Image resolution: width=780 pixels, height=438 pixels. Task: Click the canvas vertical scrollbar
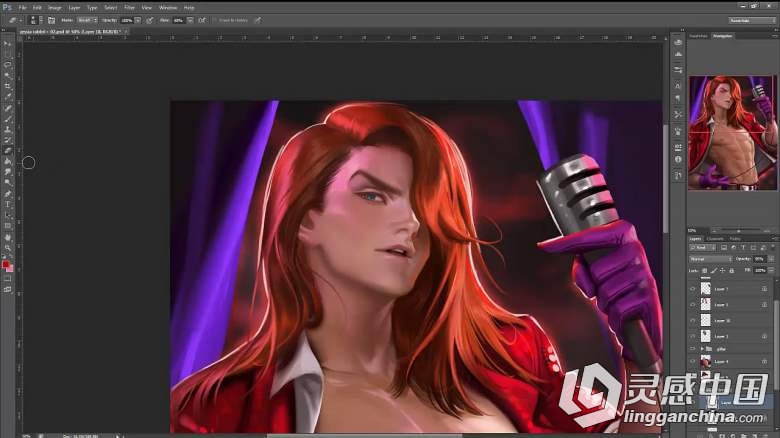point(666,179)
